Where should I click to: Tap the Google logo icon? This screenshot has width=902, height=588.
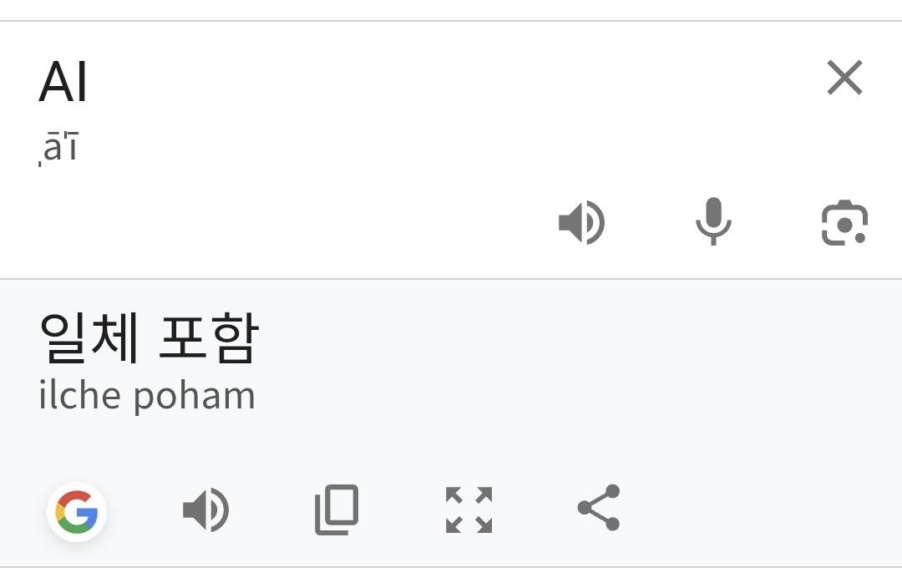(77, 511)
